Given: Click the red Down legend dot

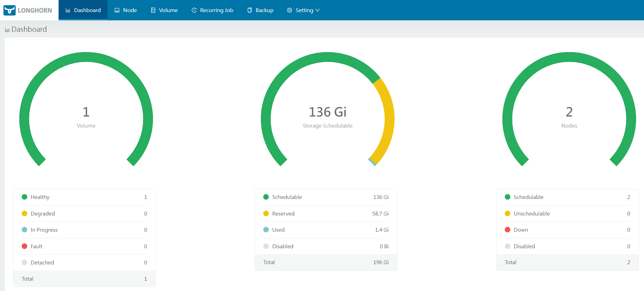Looking at the screenshot, I should pyautogui.click(x=508, y=230).
